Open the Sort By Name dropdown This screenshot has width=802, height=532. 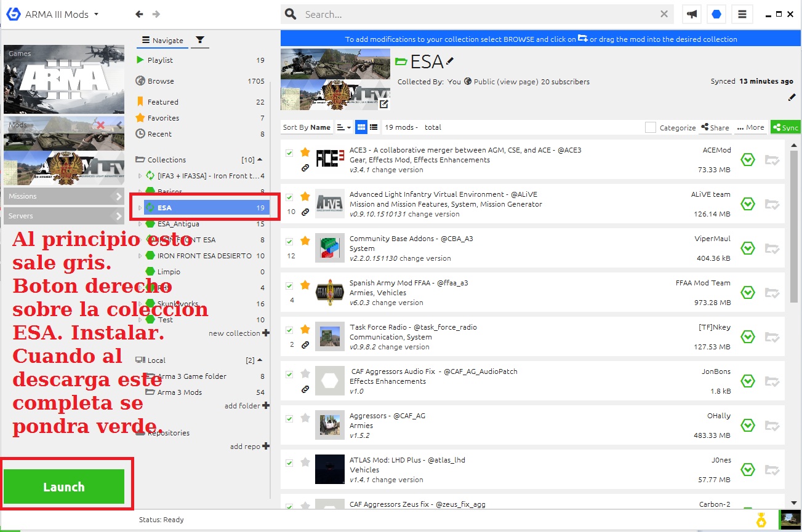pos(307,127)
